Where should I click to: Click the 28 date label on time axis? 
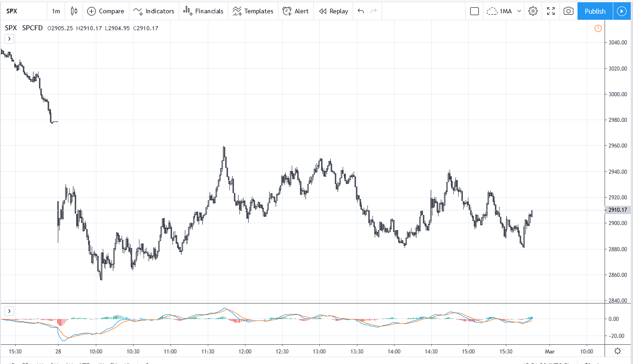59,352
